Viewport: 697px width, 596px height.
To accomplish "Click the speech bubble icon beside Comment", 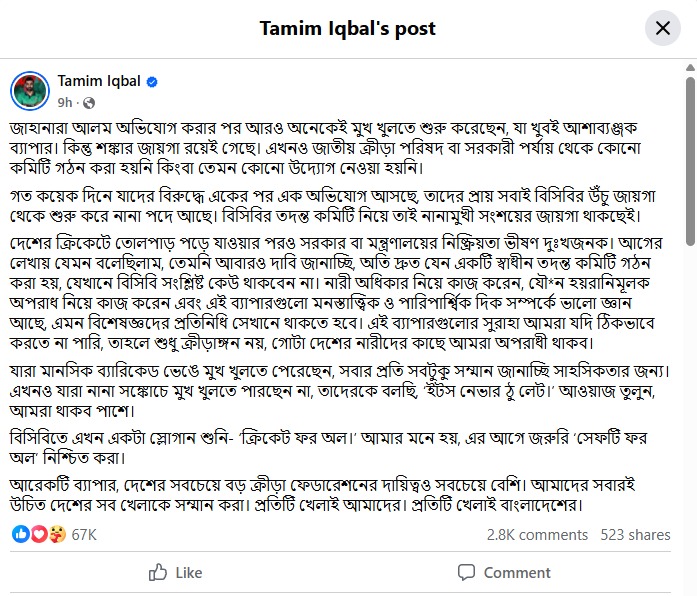I will [x=466, y=572].
